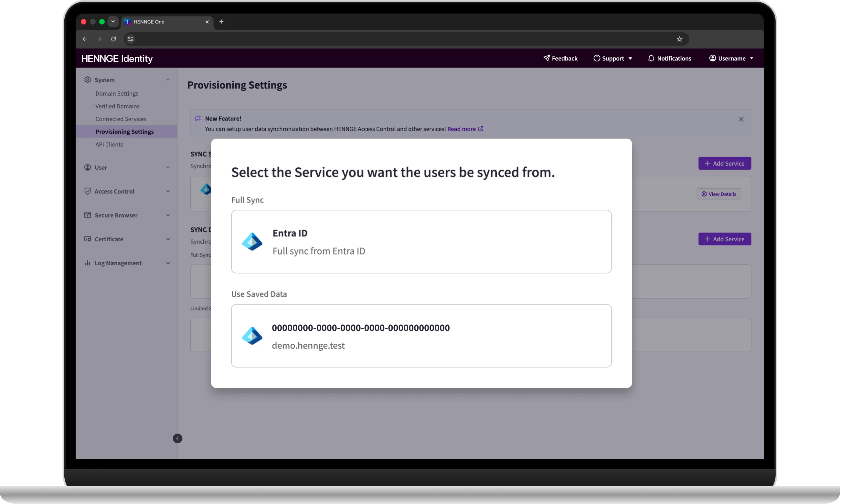This screenshot has height=504, width=841.
Task: Click View Details button
Action: pyautogui.click(x=719, y=194)
